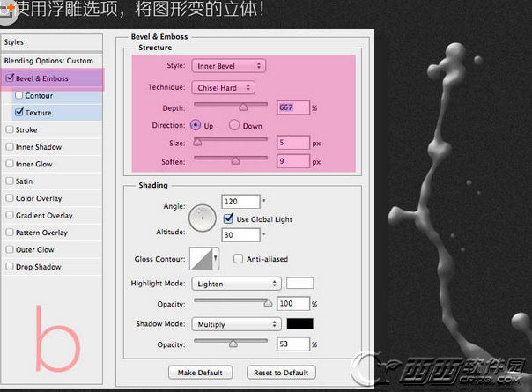Click the Soften value field showing 9
The image size is (532, 392).
(293, 161)
